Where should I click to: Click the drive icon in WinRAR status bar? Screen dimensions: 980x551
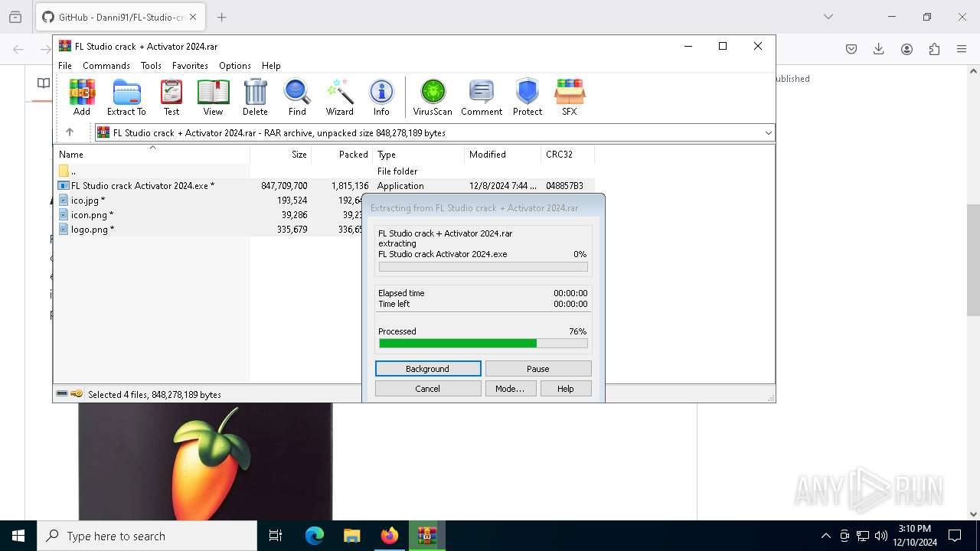click(x=62, y=394)
